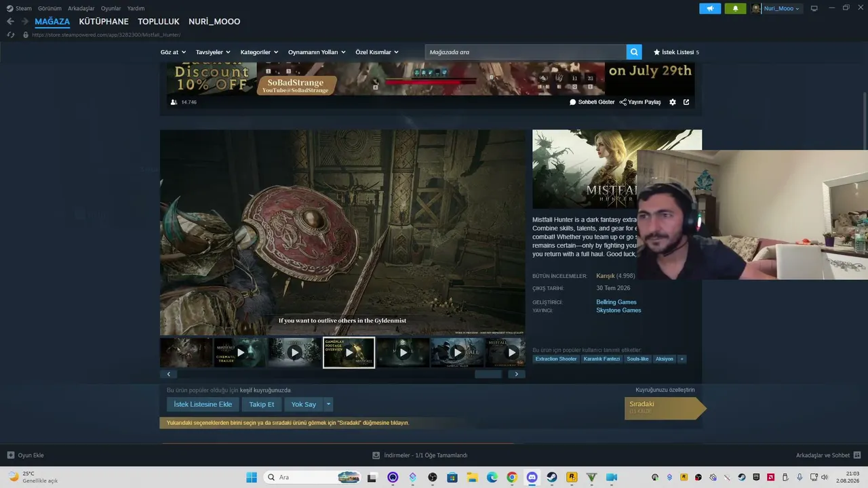
Task: Switch to the MAĞAZA tab
Action: point(52,22)
